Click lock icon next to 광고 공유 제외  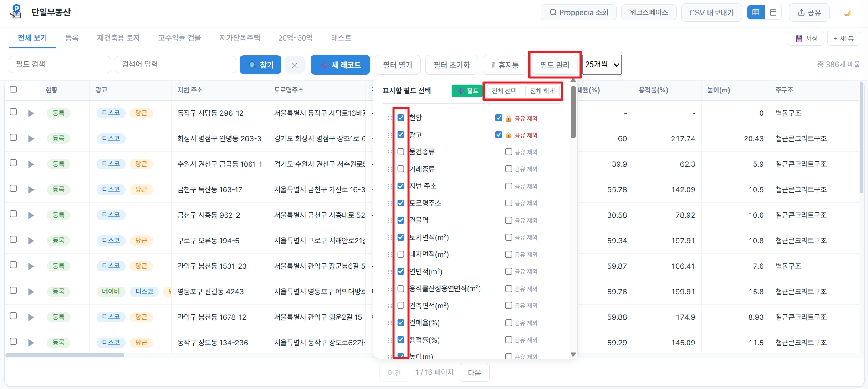tap(509, 135)
